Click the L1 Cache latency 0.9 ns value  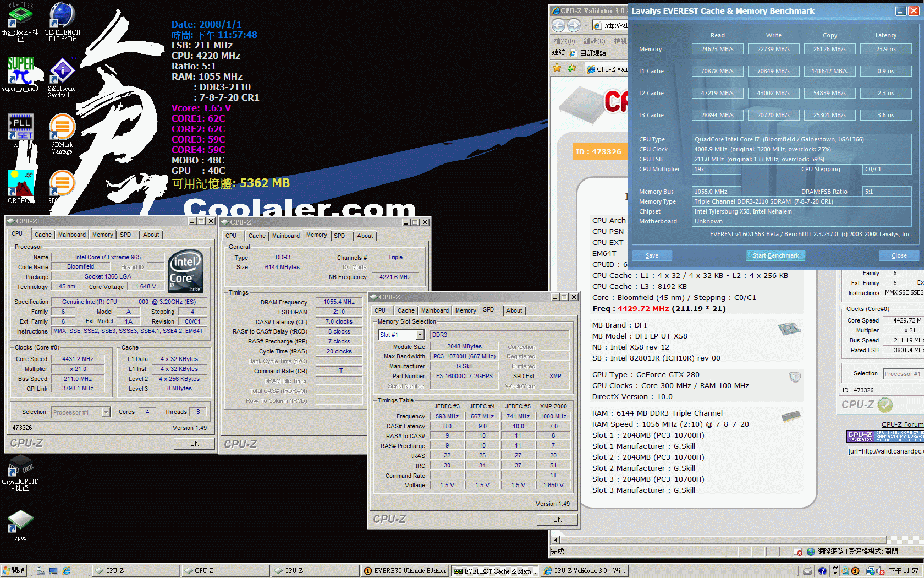click(886, 71)
